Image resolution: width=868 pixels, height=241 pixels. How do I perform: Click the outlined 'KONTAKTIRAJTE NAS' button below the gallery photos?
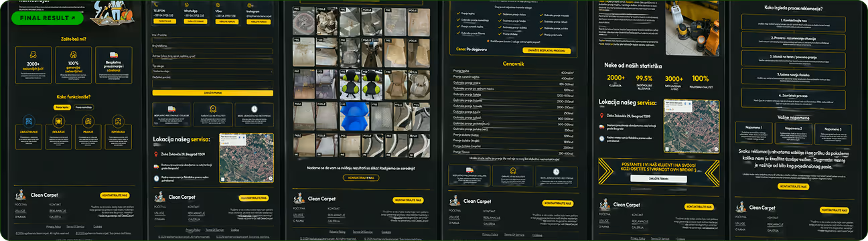click(x=361, y=178)
